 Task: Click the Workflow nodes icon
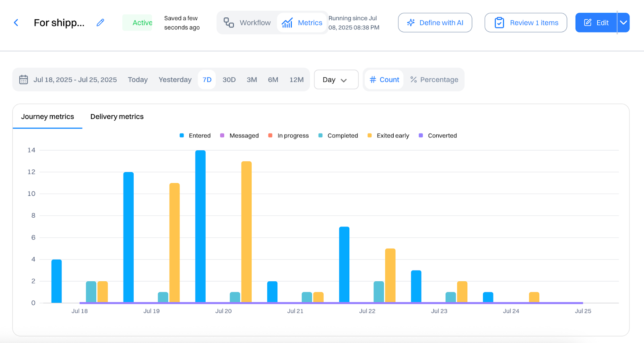click(x=229, y=23)
